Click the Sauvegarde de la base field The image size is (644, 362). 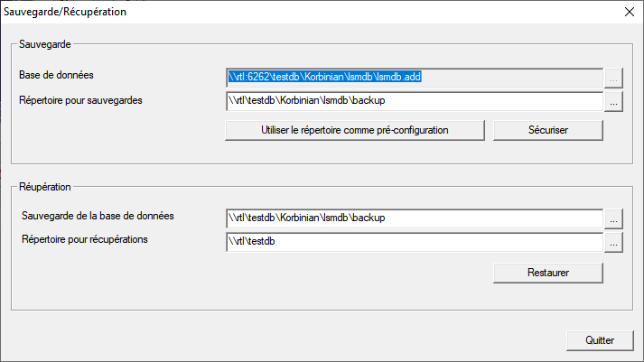pos(414,218)
